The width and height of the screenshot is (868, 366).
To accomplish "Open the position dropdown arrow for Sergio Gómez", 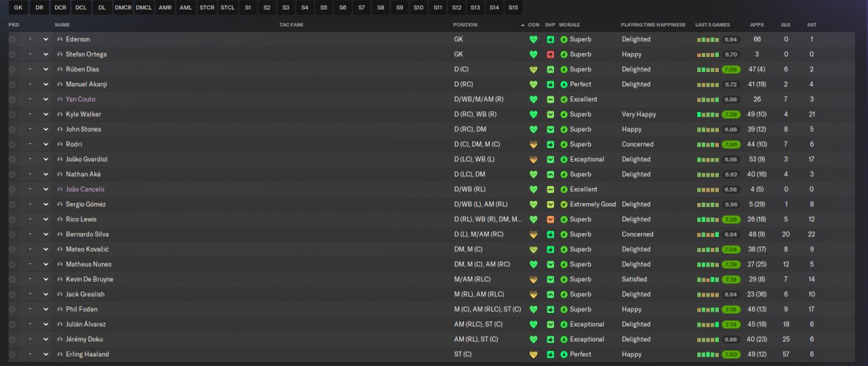I will 45,204.
